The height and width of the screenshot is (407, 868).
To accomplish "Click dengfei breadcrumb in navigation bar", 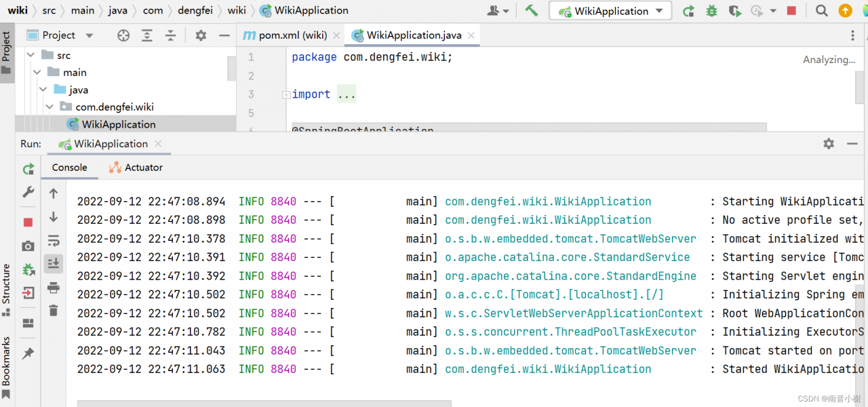I will (x=196, y=10).
